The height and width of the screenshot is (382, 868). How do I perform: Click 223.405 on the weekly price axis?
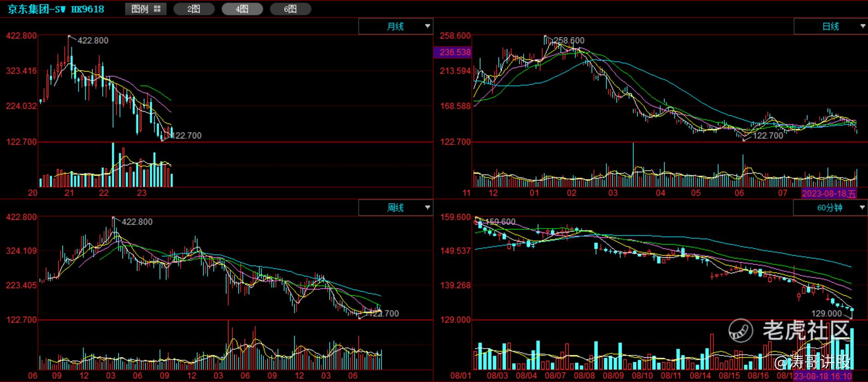pyautogui.click(x=21, y=285)
